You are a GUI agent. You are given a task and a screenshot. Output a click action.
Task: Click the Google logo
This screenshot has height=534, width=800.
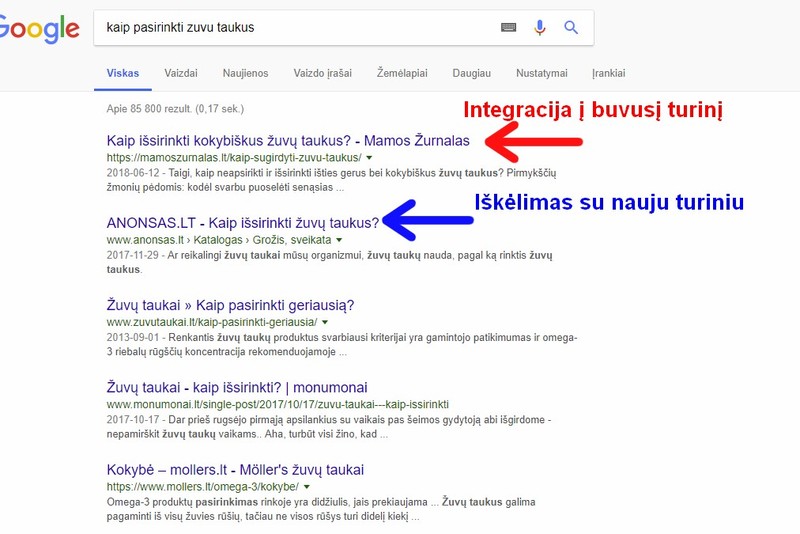(39, 29)
